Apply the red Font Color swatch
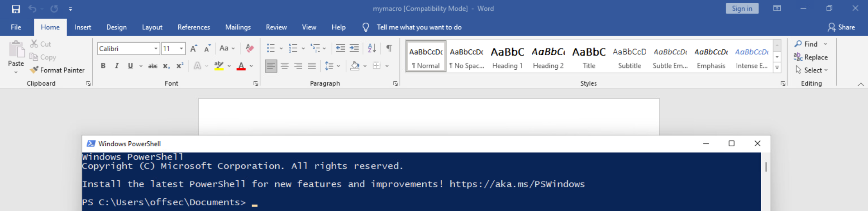This screenshot has width=868, height=211. pyautogui.click(x=241, y=66)
